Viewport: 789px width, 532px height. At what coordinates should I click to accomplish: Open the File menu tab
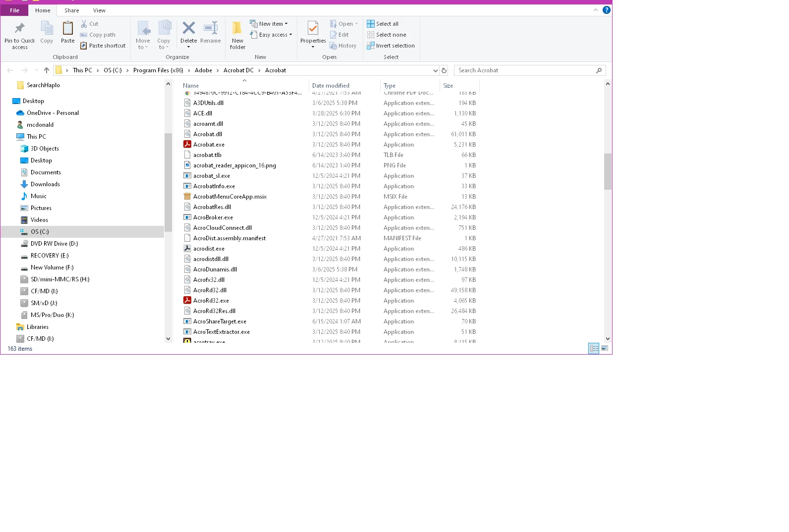15,10
